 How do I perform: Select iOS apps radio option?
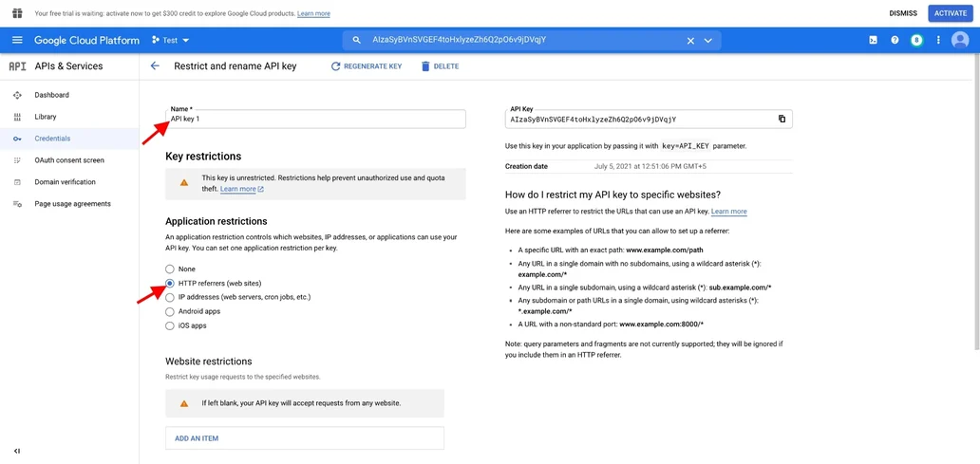(x=169, y=325)
